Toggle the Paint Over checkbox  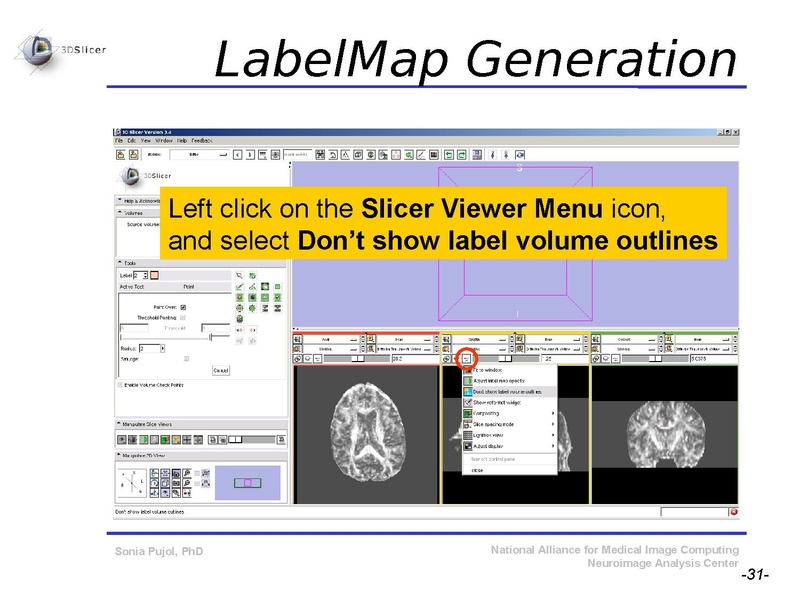click(x=183, y=307)
